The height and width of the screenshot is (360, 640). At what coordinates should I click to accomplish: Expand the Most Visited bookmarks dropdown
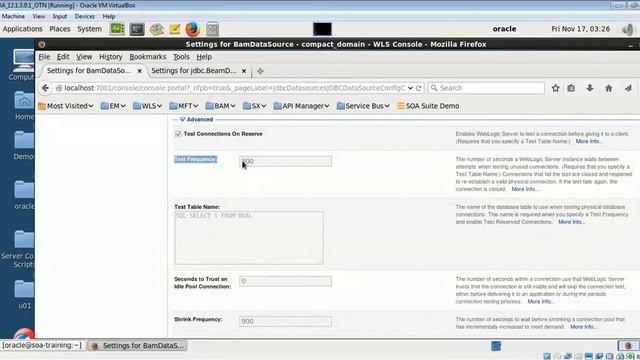pyautogui.click(x=66, y=106)
